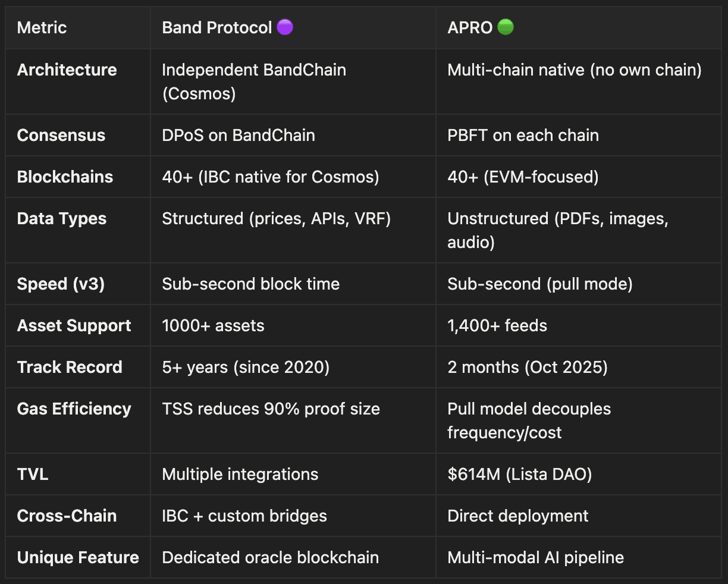This screenshot has height=584, width=728.
Task: Click the purple circle beside Band Protocol
Action: (x=285, y=27)
